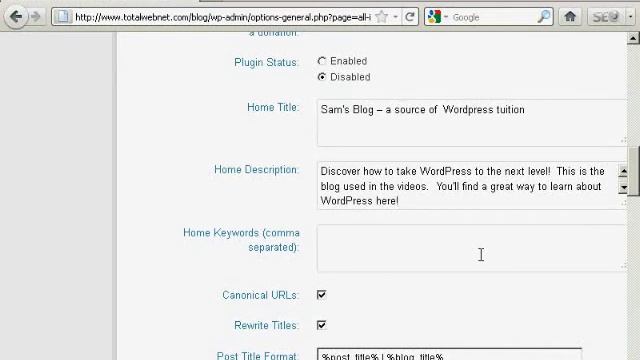Click into the Home Keywords text area

coord(472,248)
